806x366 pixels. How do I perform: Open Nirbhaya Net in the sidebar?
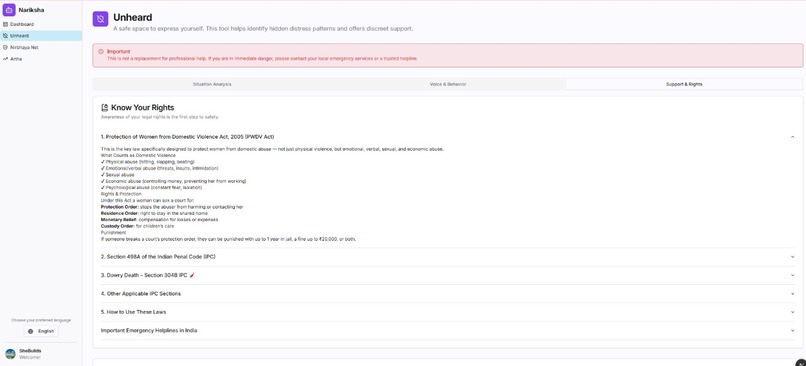point(41,47)
